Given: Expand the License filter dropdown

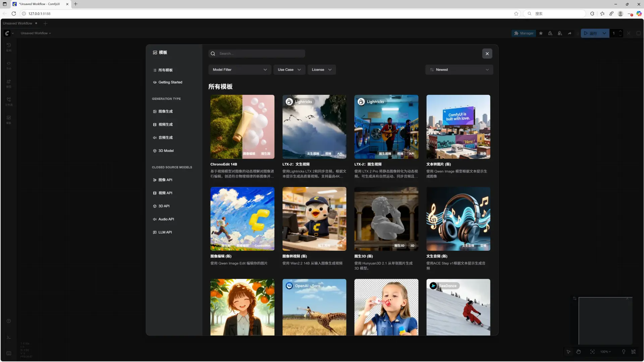Looking at the screenshot, I should pos(321,70).
